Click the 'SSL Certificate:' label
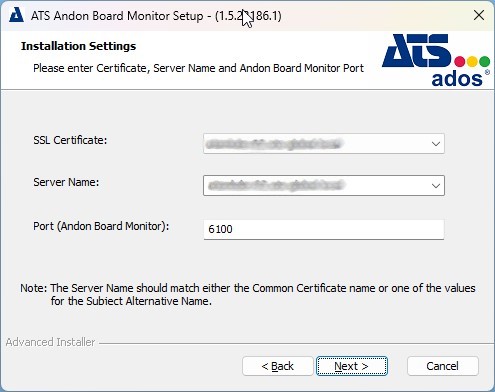The width and height of the screenshot is (495, 392). (x=70, y=140)
